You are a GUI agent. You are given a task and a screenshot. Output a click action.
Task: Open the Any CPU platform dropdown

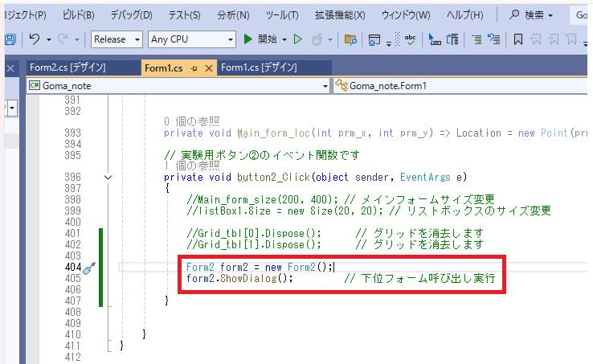click(x=192, y=39)
